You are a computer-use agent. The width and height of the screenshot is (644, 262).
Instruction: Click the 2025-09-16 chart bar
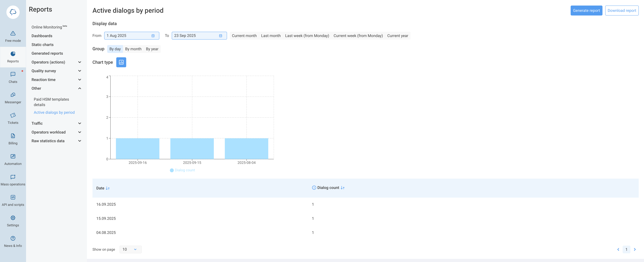click(x=138, y=149)
